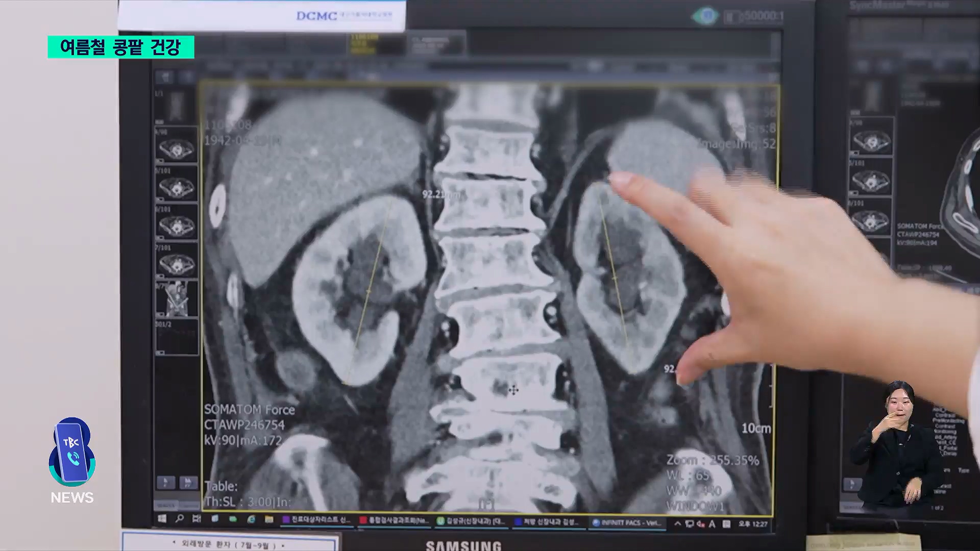
Task: Toggle the IME language 'A' indicator
Action: pos(712,524)
